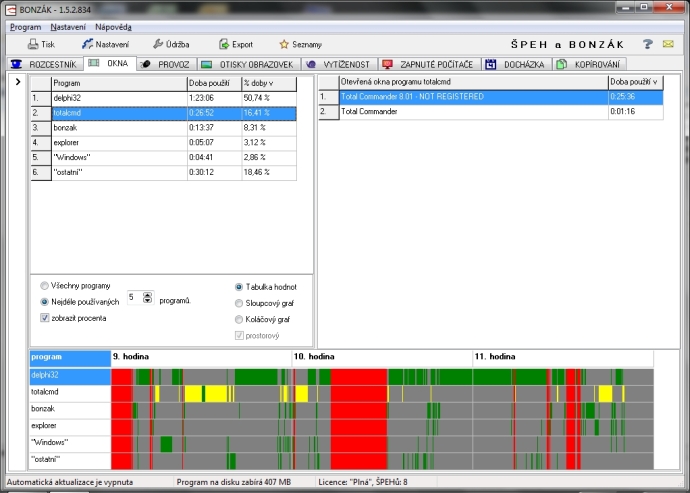690x493 pixels.
Task: Click the 11. hodina timeline header
Action: (x=563, y=358)
